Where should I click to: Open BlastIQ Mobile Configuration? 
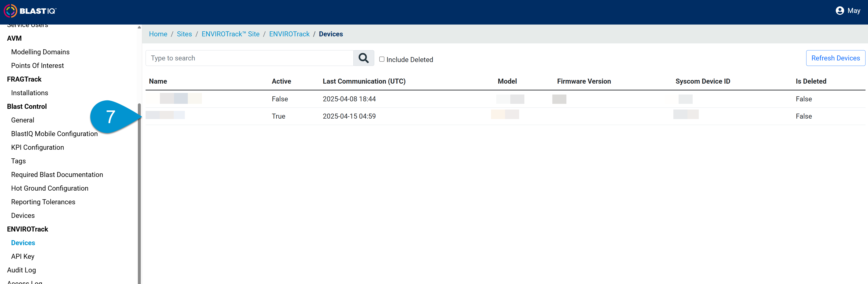(x=54, y=134)
